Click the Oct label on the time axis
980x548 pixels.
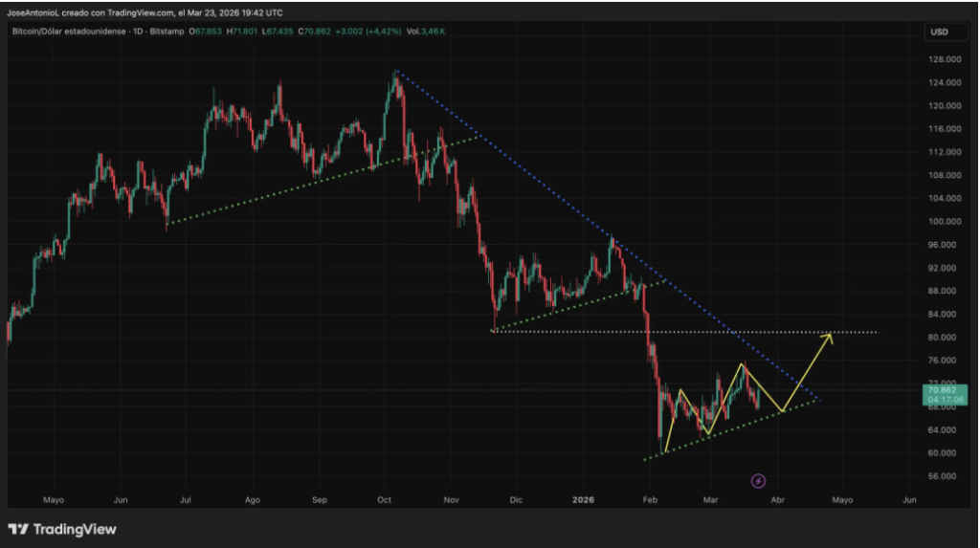pos(385,499)
